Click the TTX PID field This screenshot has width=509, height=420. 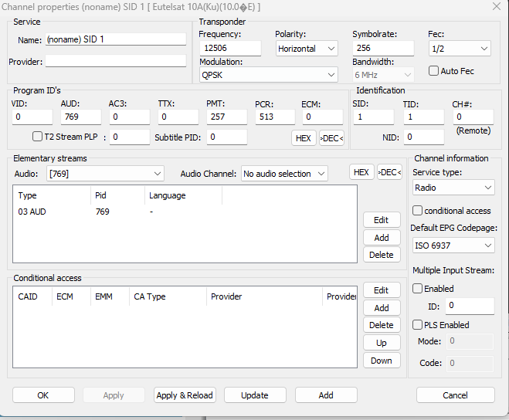pyautogui.click(x=178, y=117)
